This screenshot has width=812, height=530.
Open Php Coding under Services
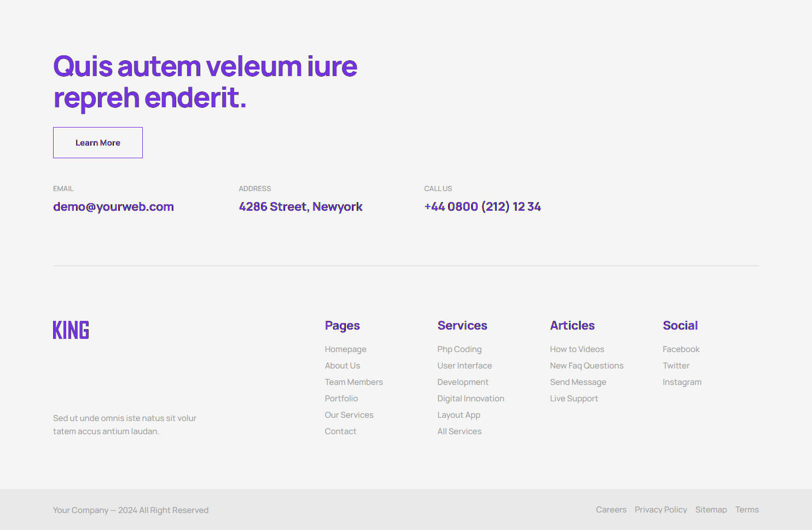[x=459, y=349]
